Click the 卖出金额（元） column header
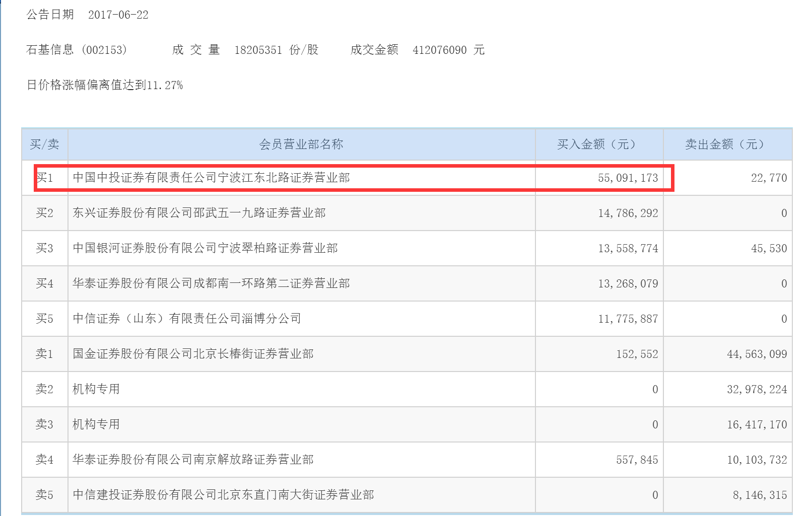This screenshot has width=812, height=516. (727, 144)
